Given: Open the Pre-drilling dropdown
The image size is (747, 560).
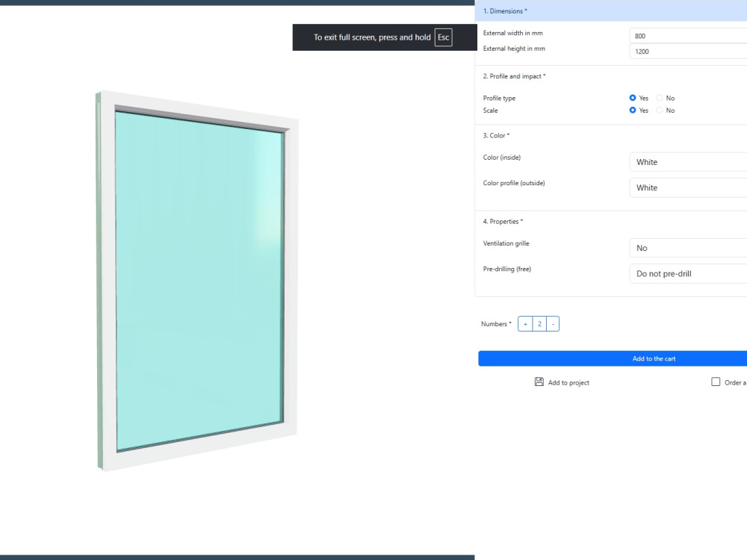Looking at the screenshot, I should (x=688, y=274).
